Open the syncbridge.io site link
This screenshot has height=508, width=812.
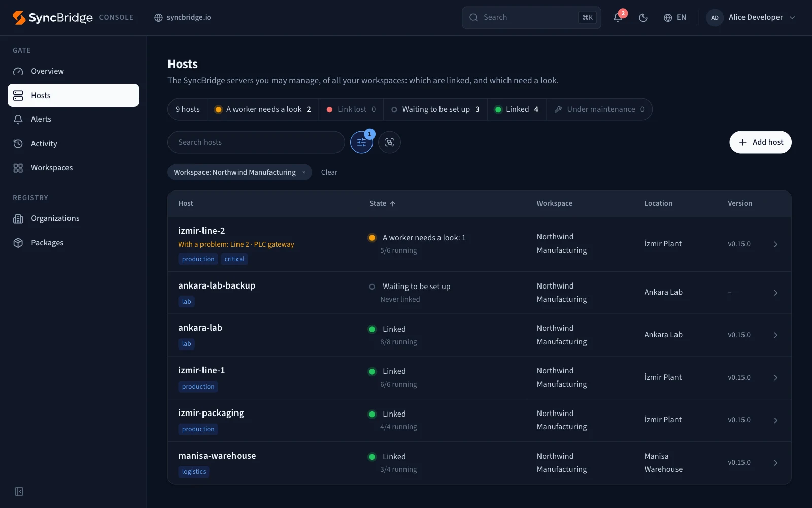coord(183,17)
